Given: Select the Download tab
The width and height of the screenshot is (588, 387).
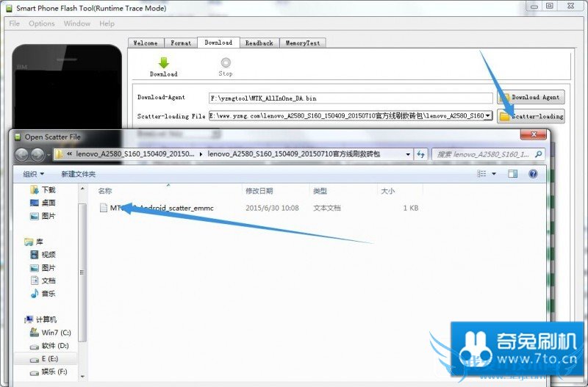Looking at the screenshot, I should click(218, 43).
